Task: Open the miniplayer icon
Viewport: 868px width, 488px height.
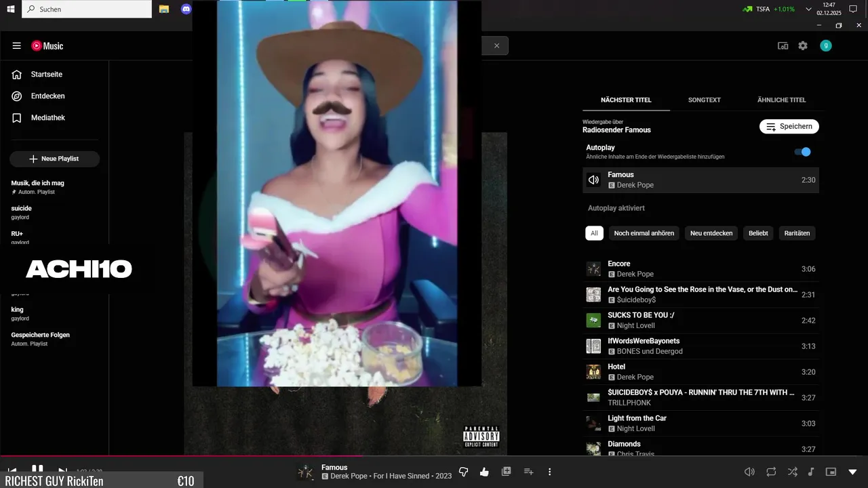Action: pos(831,472)
